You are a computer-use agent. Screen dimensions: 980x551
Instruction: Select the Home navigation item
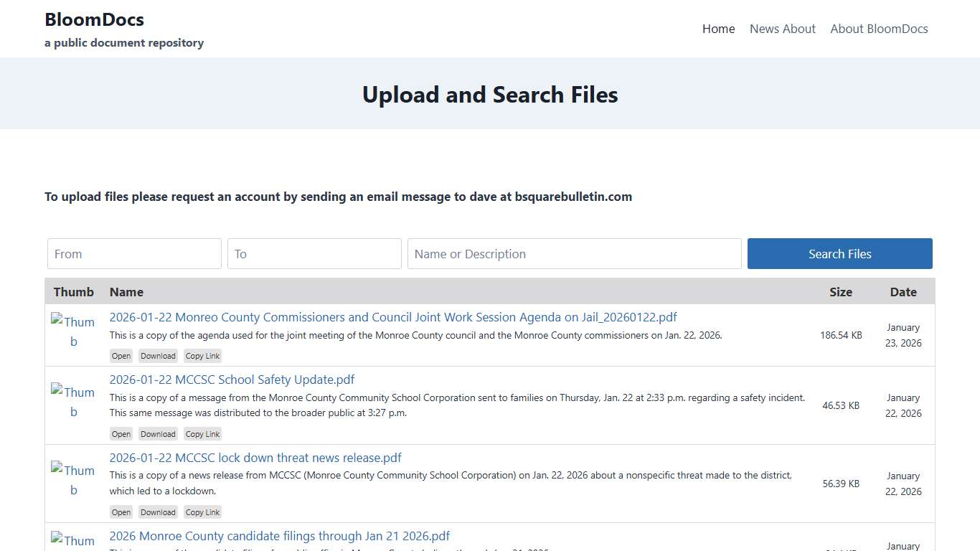tap(718, 29)
